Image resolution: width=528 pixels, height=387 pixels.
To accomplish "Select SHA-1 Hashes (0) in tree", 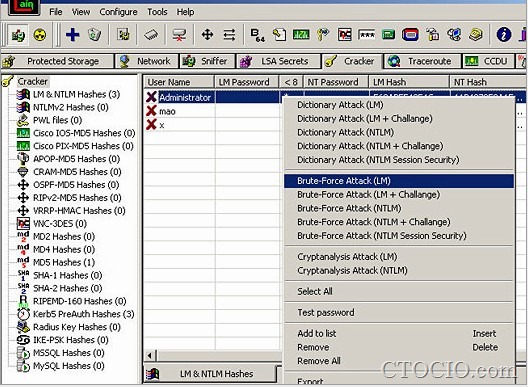I will pyautogui.click(x=67, y=276).
